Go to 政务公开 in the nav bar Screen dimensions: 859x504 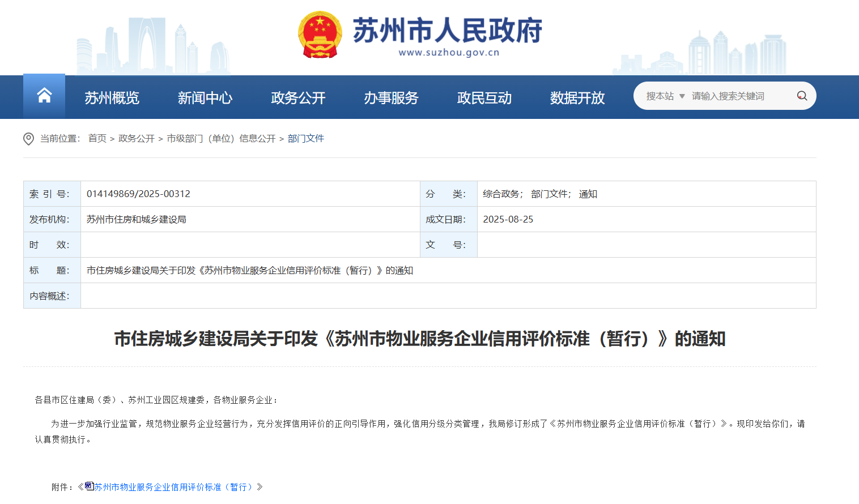click(298, 98)
